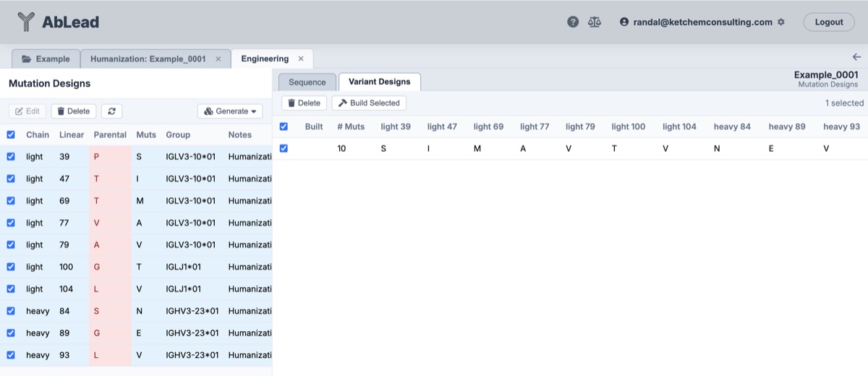Click the balance scales icon
This screenshot has height=376, width=868.
[x=595, y=22]
